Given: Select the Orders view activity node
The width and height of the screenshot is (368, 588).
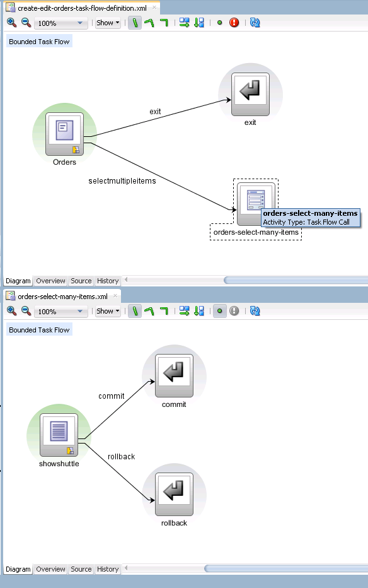Looking at the screenshot, I should (x=64, y=134).
